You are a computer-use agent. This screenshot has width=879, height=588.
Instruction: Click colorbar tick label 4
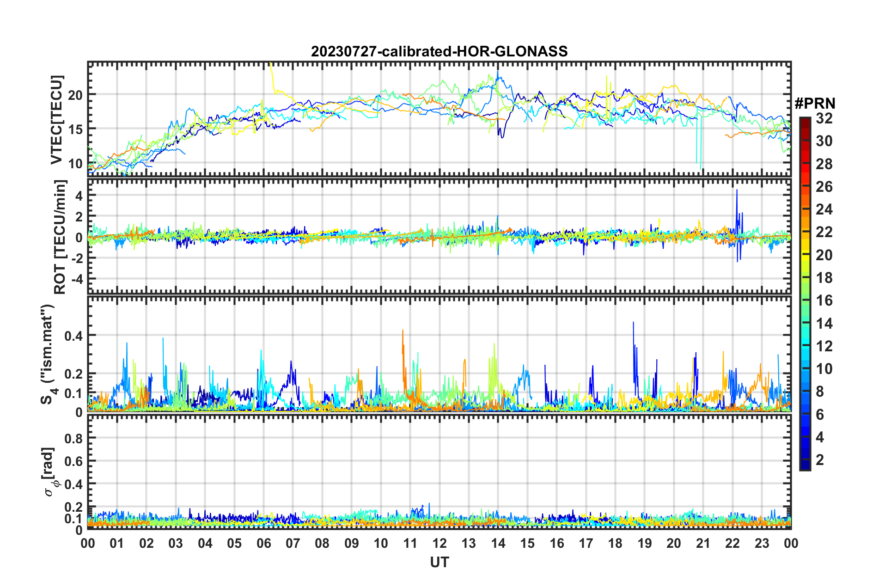click(820, 437)
